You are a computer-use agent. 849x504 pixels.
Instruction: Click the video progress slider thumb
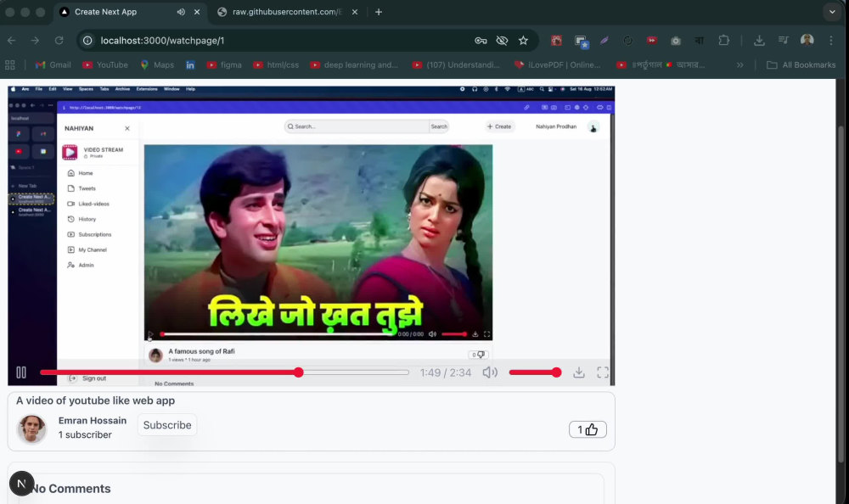[x=298, y=372]
